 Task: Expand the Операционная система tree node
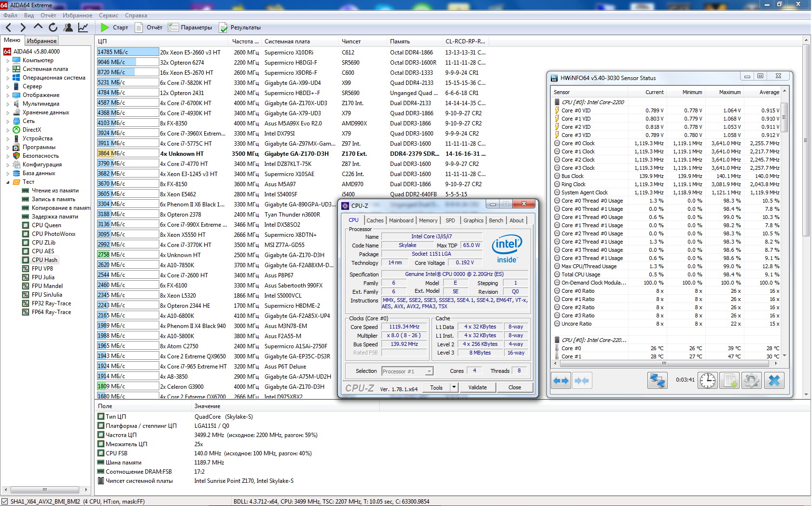click(x=8, y=78)
